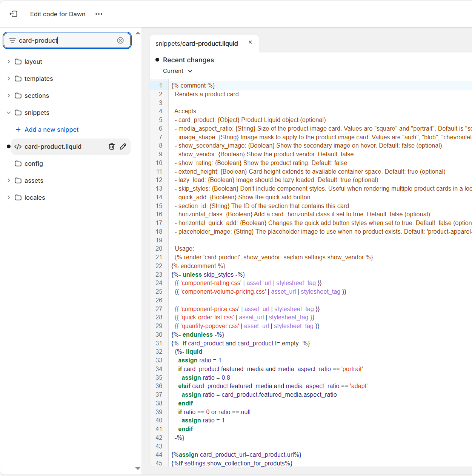Rename card-product.liquid with pencil icon
Image resolution: width=472 pixels, height=476 pixels.
pyautogui.click(x=123, y=146)
